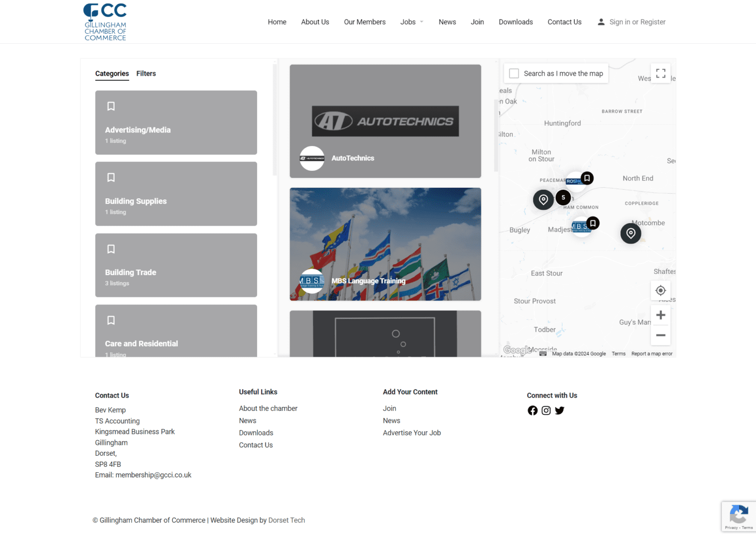Open Downloads under Useful Links
The height and width of the screenshot is (538, 756).
click(x=256, y=433)
